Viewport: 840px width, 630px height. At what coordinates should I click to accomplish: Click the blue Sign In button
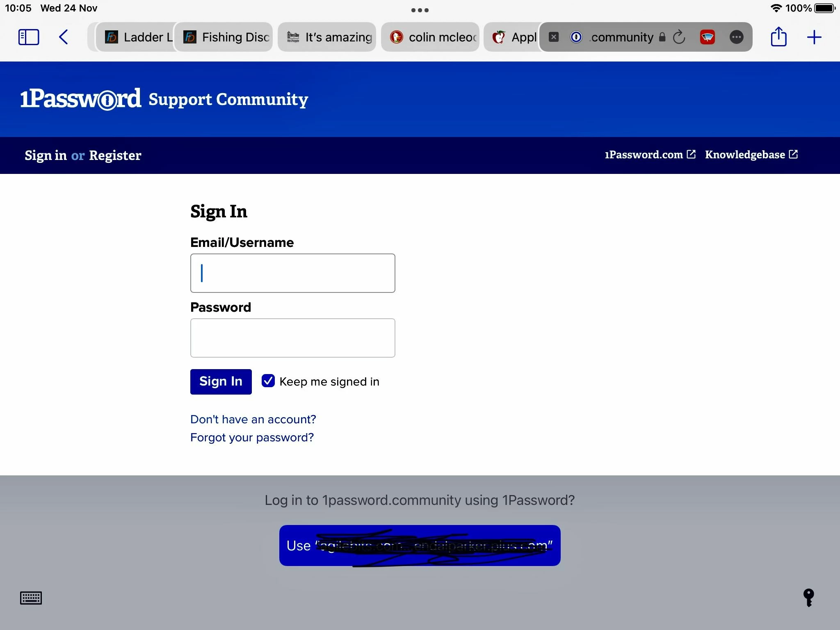[221, 381]
